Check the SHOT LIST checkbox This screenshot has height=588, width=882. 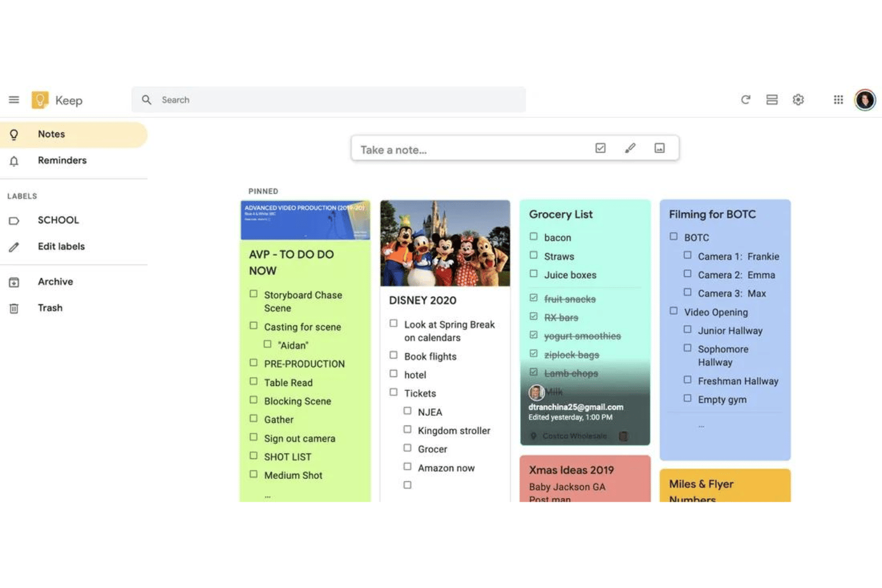pos(253,456)
